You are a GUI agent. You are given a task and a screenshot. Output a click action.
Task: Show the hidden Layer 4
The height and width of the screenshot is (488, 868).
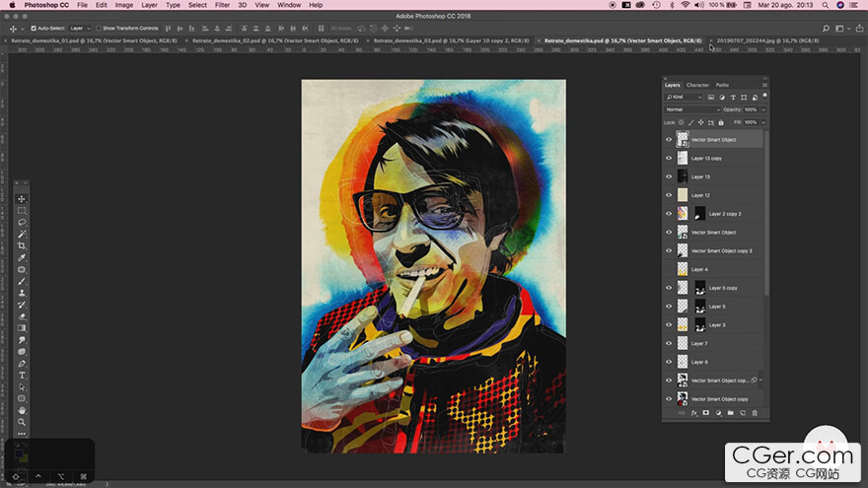[669, 269]
